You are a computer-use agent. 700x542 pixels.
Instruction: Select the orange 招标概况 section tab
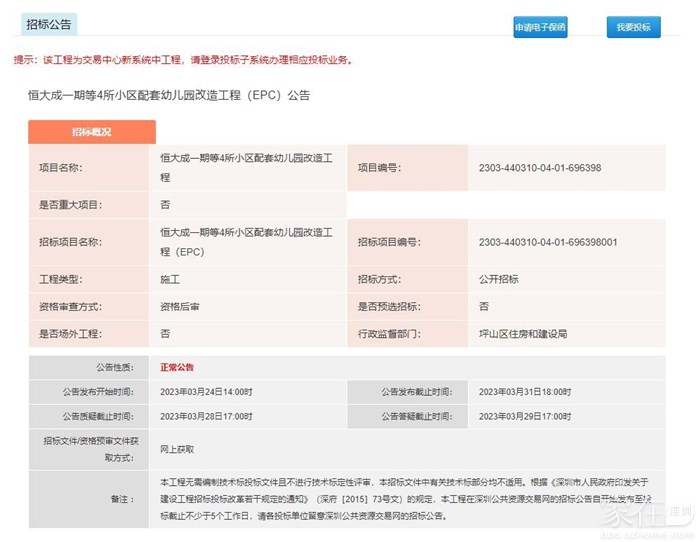tap(92, 132)
